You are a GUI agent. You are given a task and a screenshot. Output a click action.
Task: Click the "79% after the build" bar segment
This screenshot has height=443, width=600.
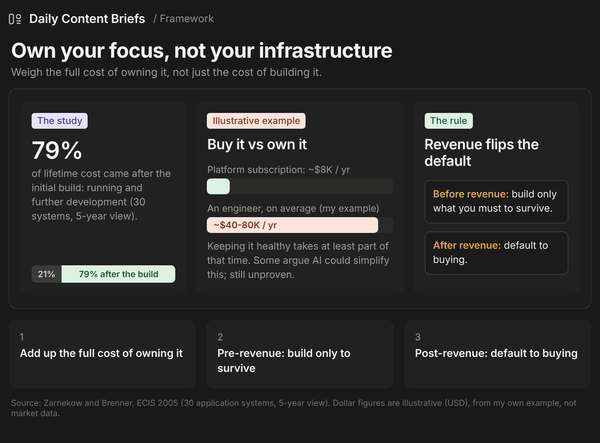[118, 274]
